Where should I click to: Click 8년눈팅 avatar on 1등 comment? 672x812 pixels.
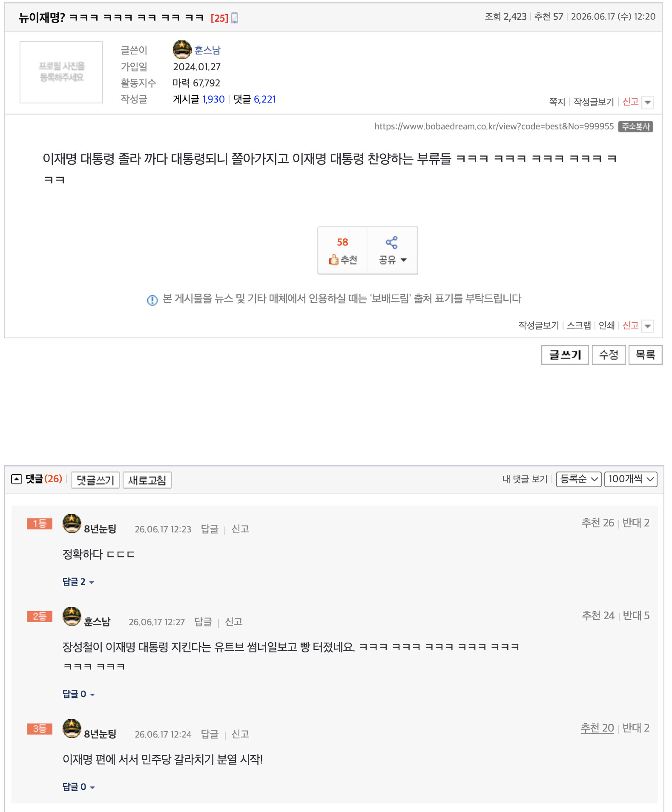(72, 523)
